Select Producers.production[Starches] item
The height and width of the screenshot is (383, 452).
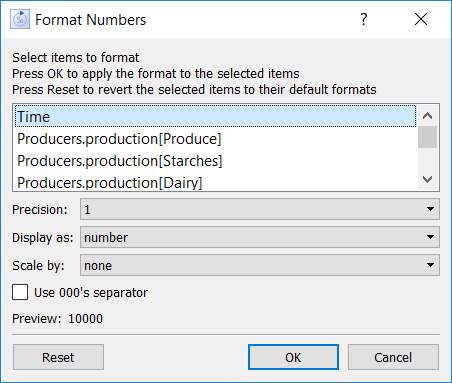tap(215, 161)
